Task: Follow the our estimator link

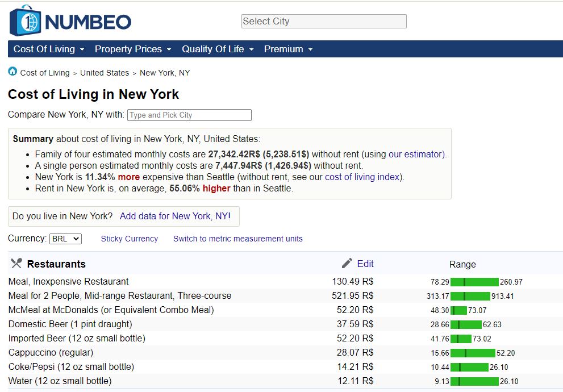Action: click(x=417, y=155)
